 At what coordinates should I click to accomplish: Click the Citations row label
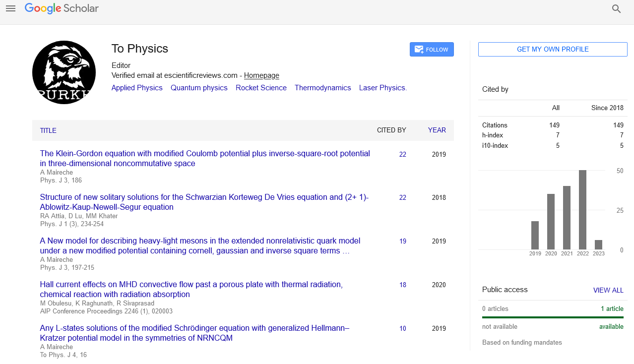click(495, 125)
